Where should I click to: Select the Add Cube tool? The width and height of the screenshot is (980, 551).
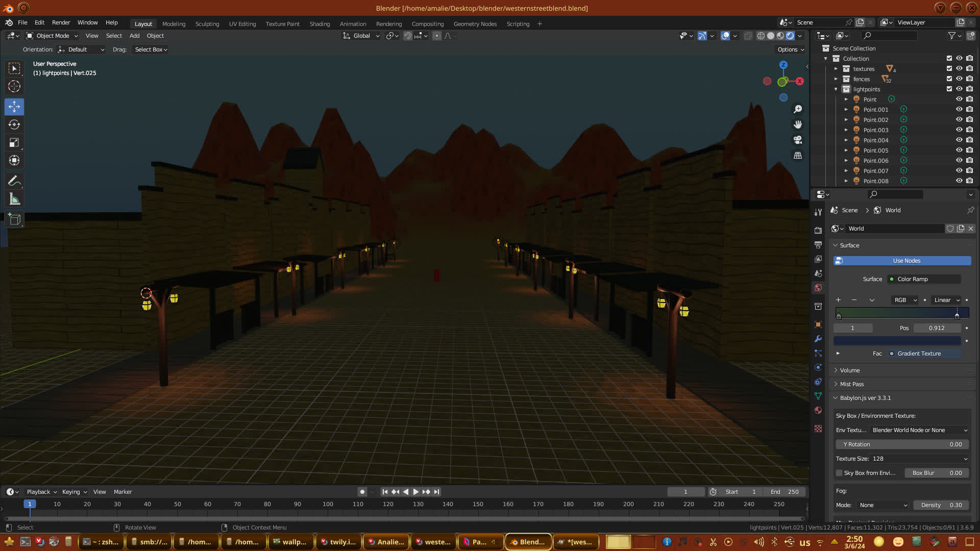(x=14, y=219)
